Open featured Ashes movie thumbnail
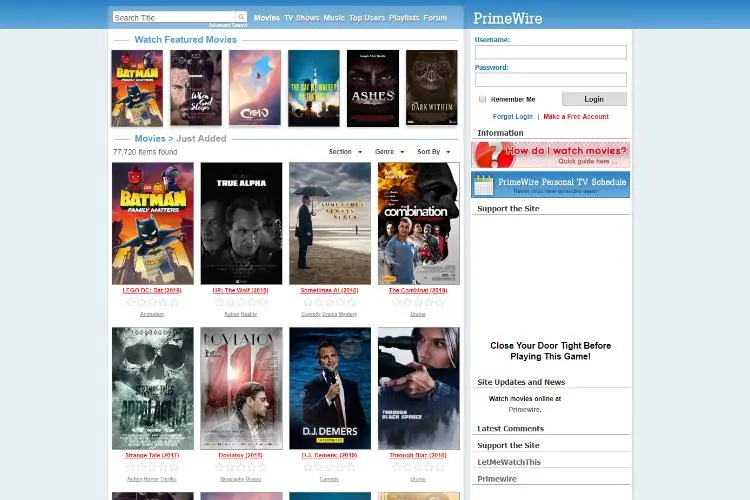750x500 pixels. click(373, 88)
